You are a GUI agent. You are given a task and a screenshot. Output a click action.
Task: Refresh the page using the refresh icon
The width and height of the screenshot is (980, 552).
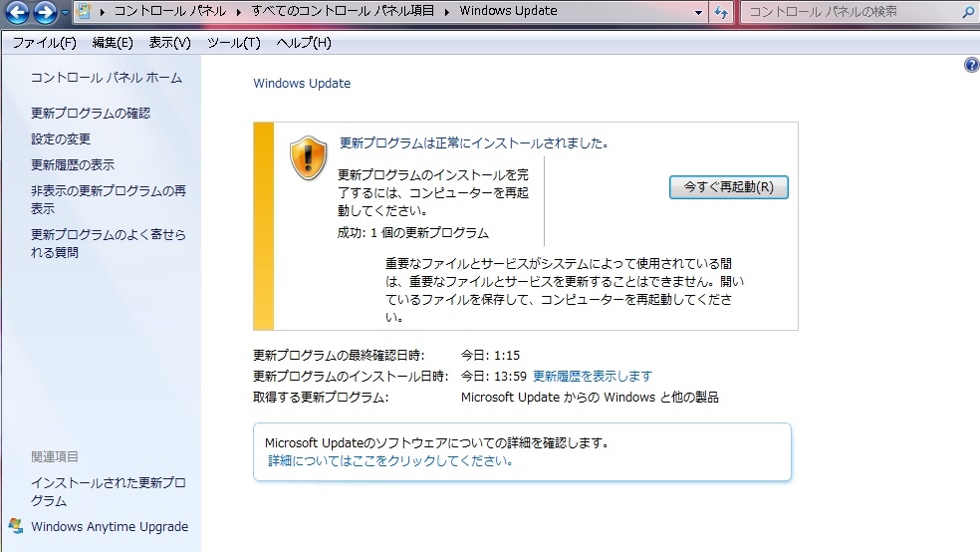coord(721,12)
